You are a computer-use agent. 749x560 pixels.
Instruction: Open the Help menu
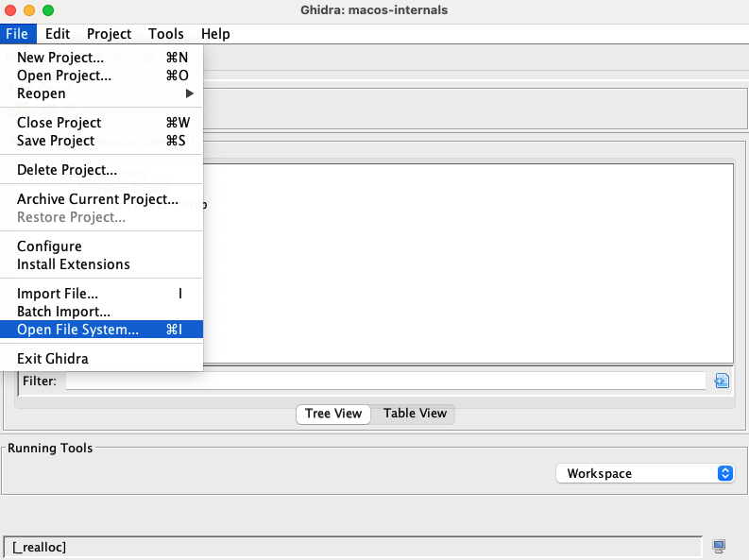click(215, 34)
